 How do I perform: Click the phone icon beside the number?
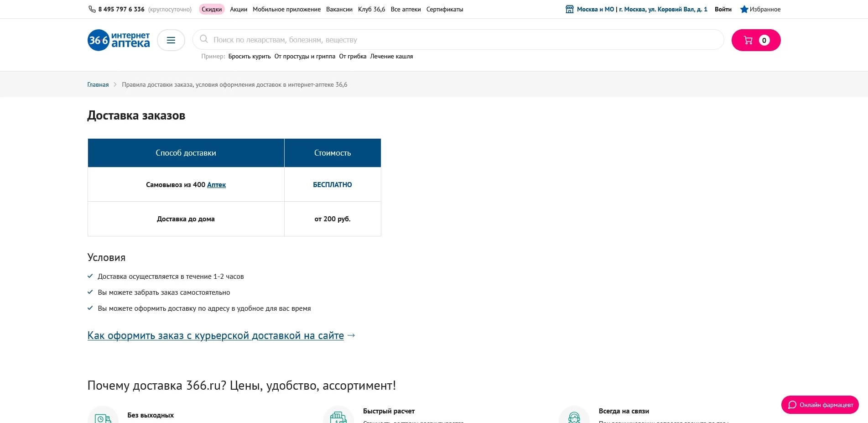[92, 9]
